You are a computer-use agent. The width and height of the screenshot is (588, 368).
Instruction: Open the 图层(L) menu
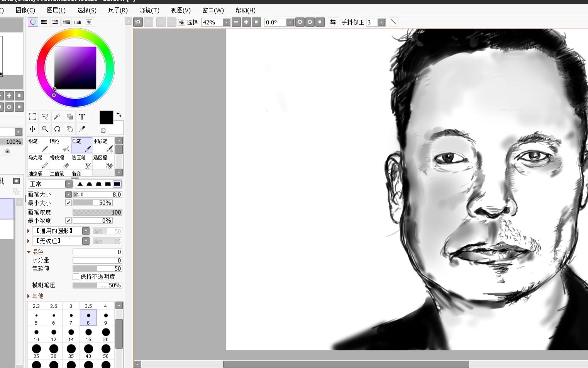click(x=56, y=10)
